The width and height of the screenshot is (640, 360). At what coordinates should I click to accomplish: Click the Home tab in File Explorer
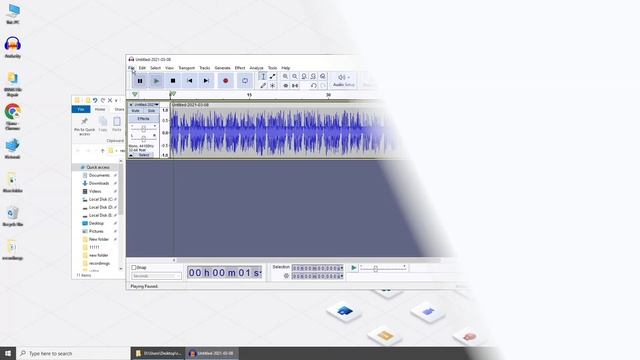click(x=100, y=109)
